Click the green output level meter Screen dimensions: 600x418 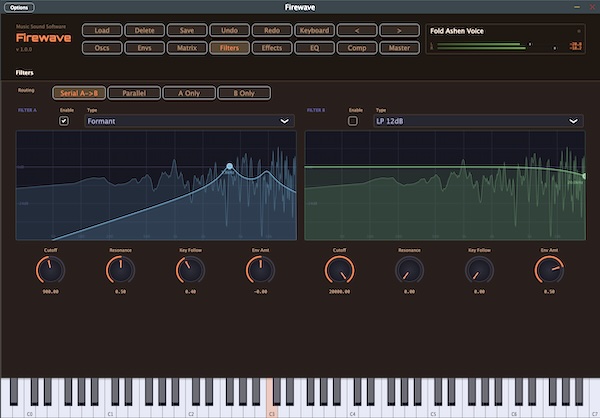(x=481, y=46)
